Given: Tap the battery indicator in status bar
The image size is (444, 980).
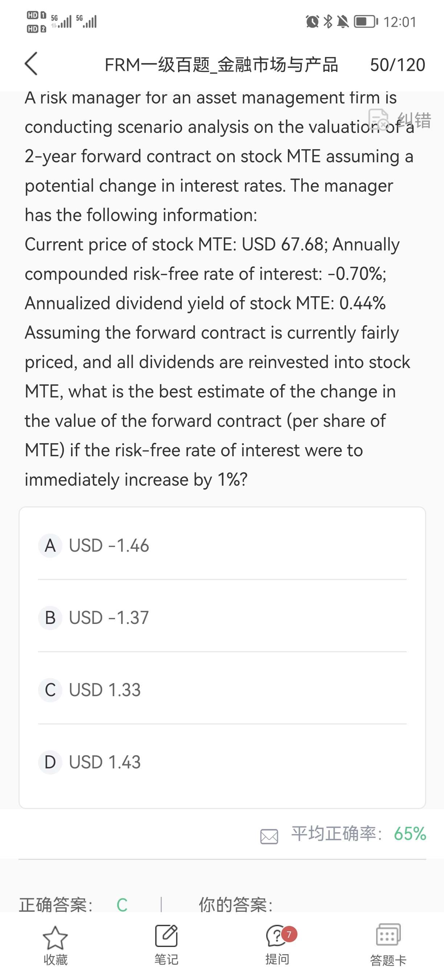Looking at the screenshot, I should 366,22.
